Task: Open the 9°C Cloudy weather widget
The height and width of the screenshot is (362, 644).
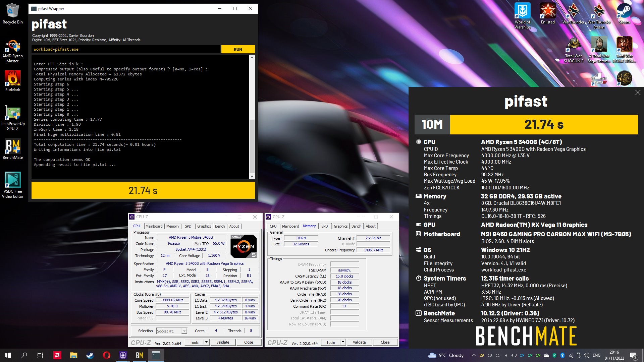Action: click(446, 355)
